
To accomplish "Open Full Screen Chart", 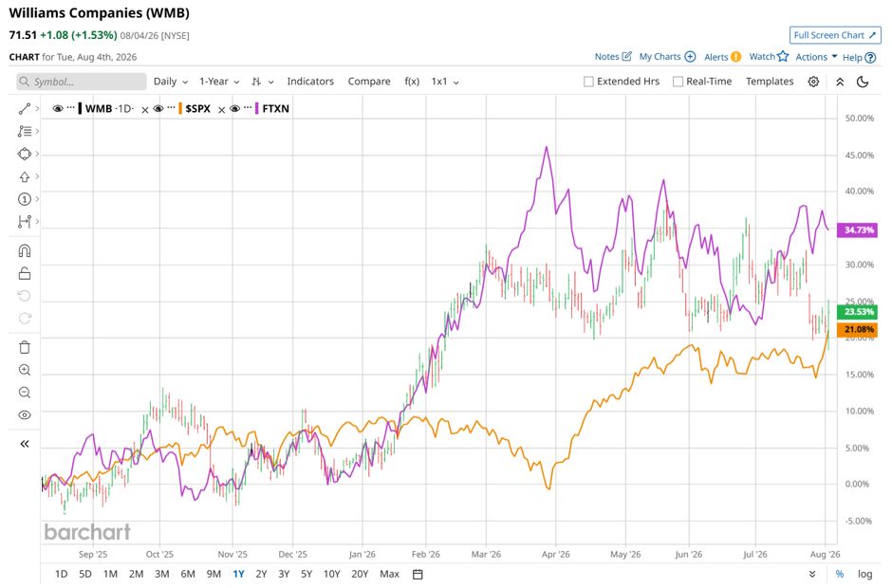I will click(x=835, y=35).
